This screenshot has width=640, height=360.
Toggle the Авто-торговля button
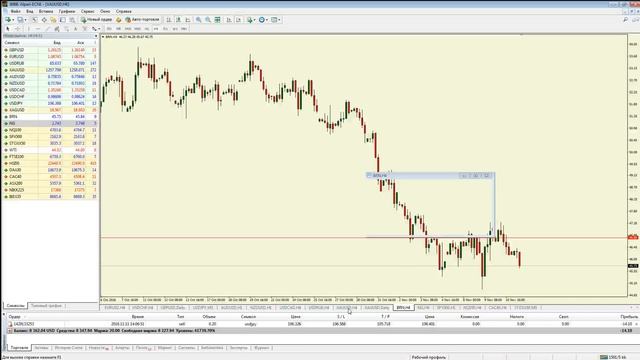[142, 20]
